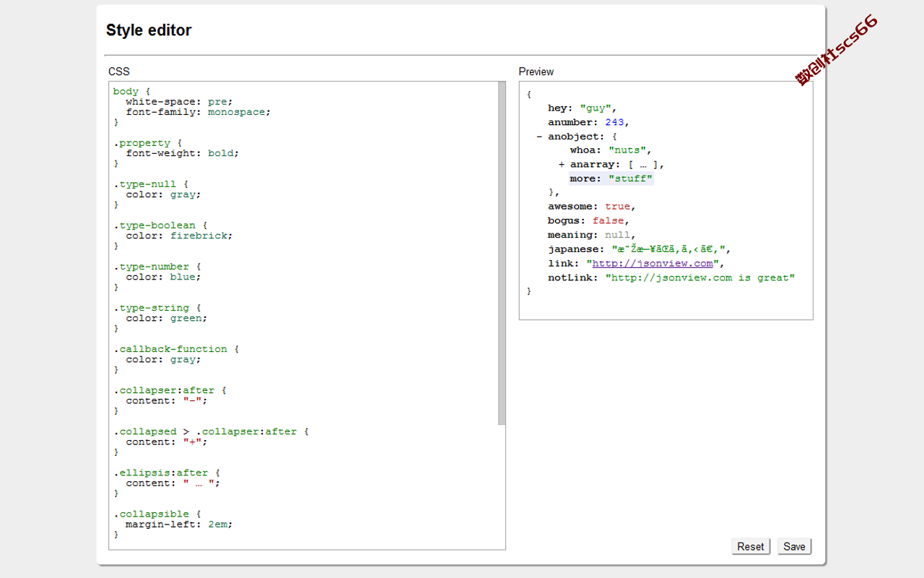Click the 'notLink' property name

pyautogui.click(x=570, y=277)
